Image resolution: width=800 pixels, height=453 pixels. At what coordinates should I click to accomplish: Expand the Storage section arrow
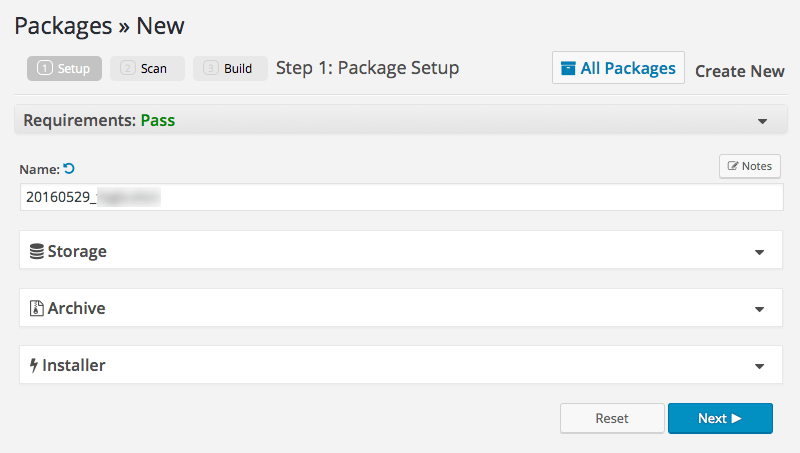760,252
